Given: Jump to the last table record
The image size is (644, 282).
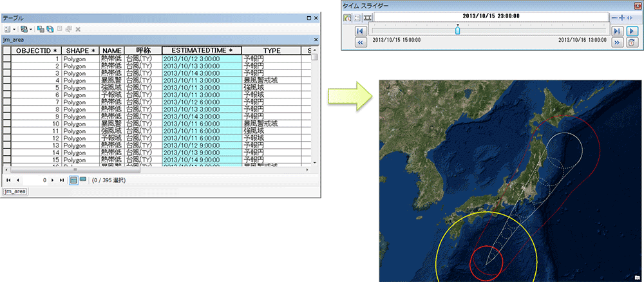Looking at the screenshot, I should (x=62, y=180).
